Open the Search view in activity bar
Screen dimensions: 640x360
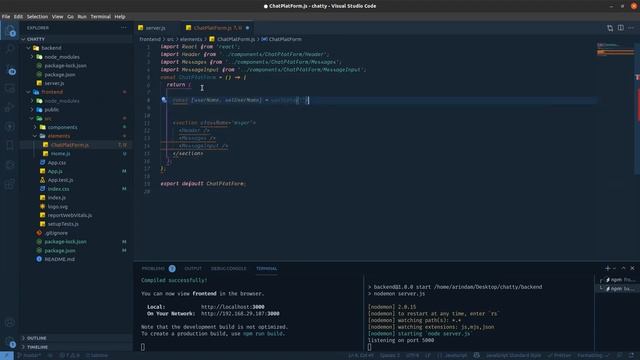click(10, 49)
